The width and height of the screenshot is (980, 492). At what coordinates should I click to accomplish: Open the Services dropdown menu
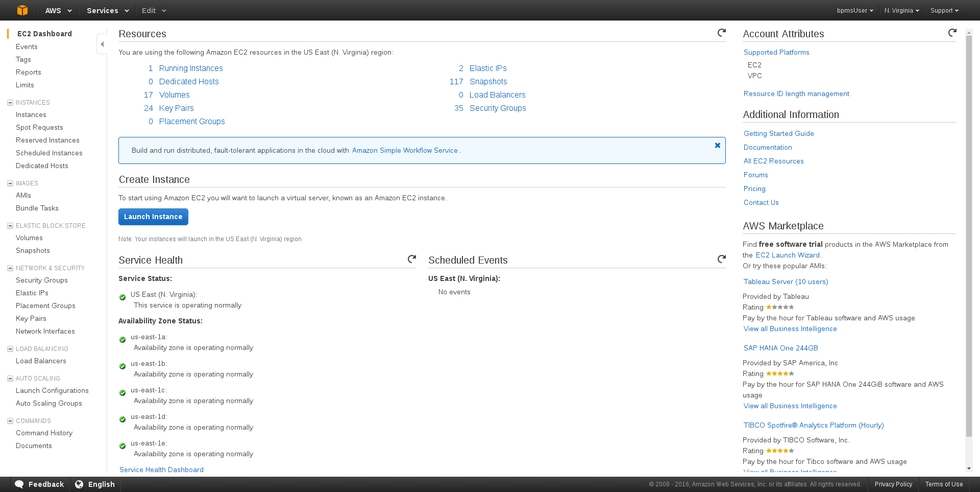click(108, 10)
